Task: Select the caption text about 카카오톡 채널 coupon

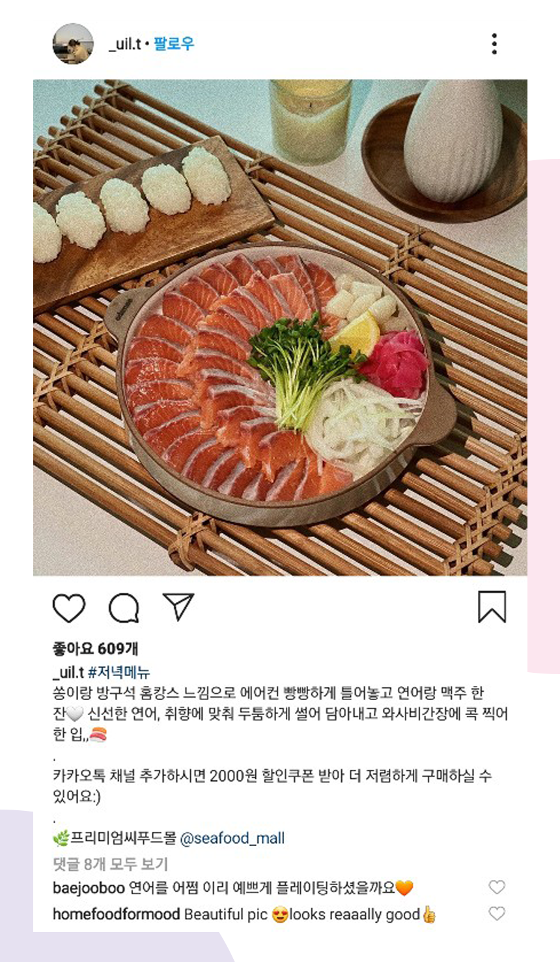Action: tap(272, 786)
